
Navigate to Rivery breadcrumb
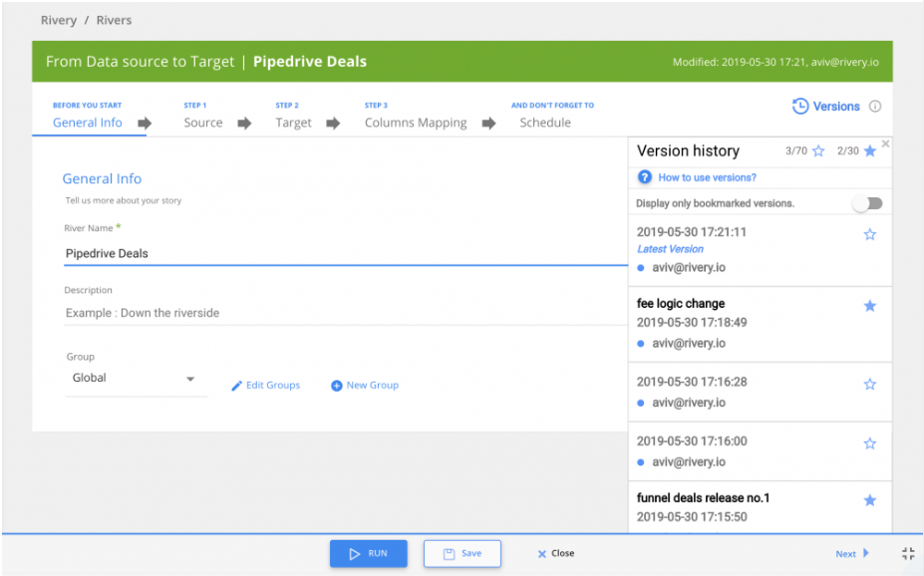coord(59,20)
